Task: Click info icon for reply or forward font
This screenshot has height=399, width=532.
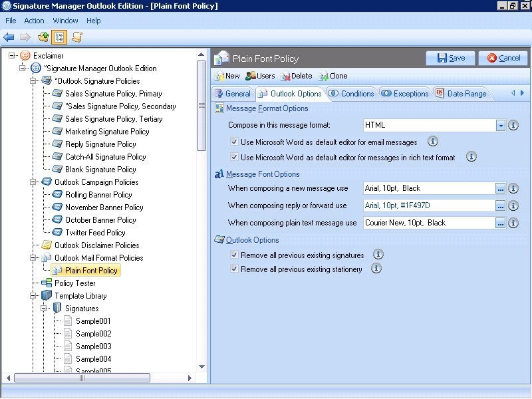Action: 513,205
